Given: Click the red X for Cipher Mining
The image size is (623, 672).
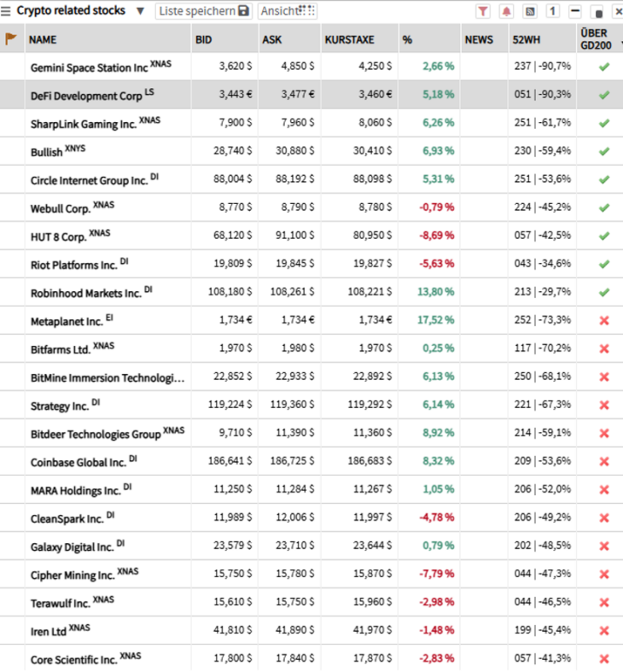Looking at the screenshot, I should 604,575.
